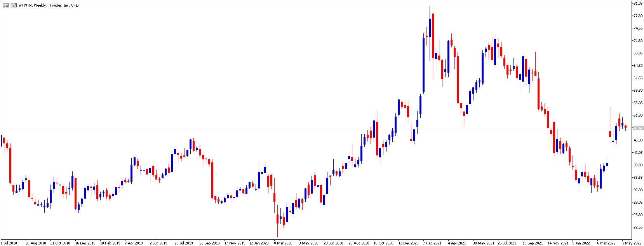
Task: Click the '9 Jan 2022' date label
Action: coord(581,243)
